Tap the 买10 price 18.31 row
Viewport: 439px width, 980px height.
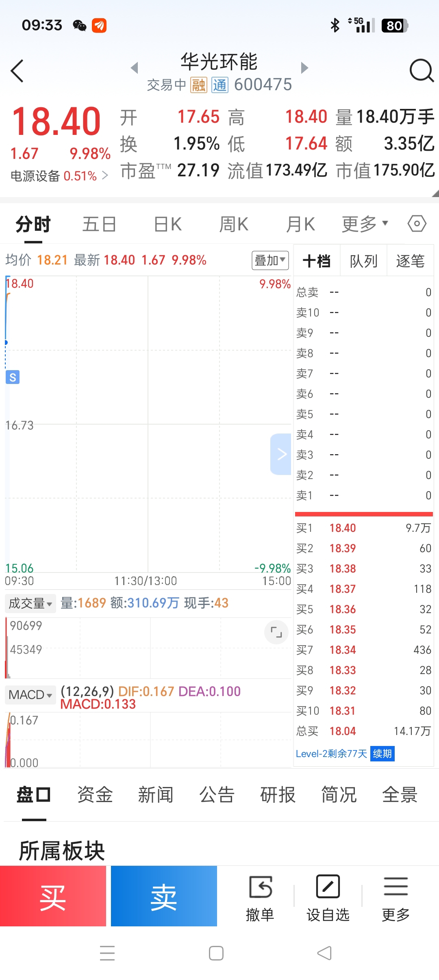[363, 711]
